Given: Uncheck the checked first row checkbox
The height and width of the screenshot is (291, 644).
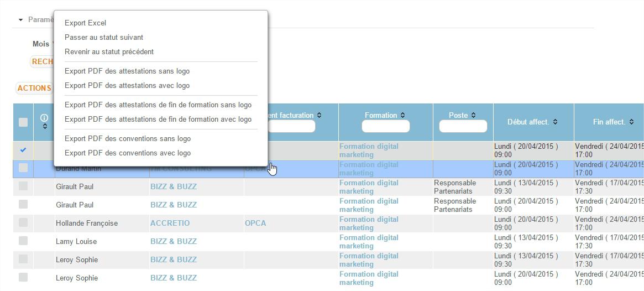Looking at the screenshot, I should click(23, 150).
